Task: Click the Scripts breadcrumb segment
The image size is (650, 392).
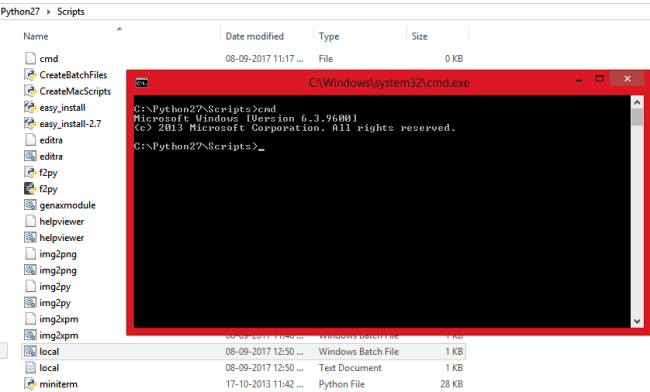Action: 70,12
